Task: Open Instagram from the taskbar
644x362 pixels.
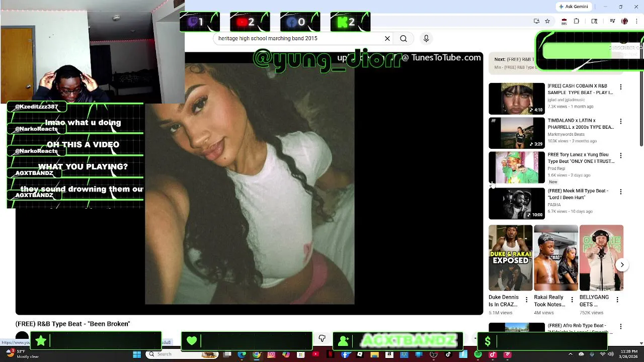Action: pos(271,354)
